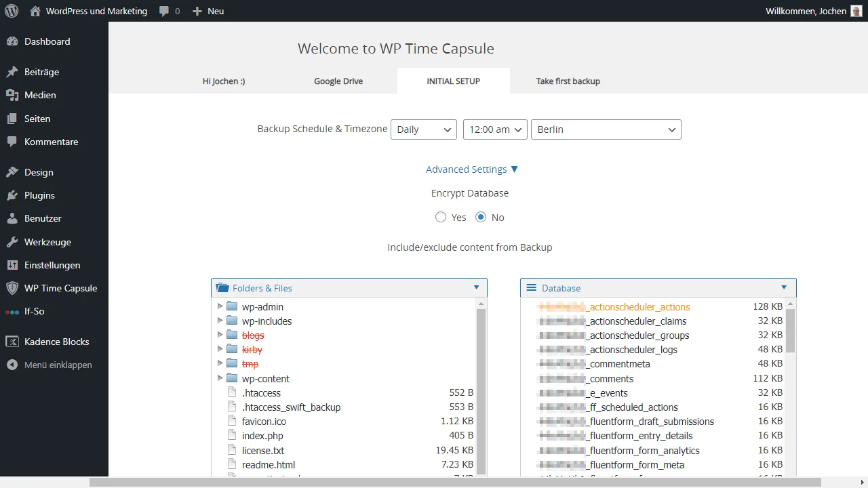
Task: Expand the blogs folder tree arrow
Action: (220, 335)
